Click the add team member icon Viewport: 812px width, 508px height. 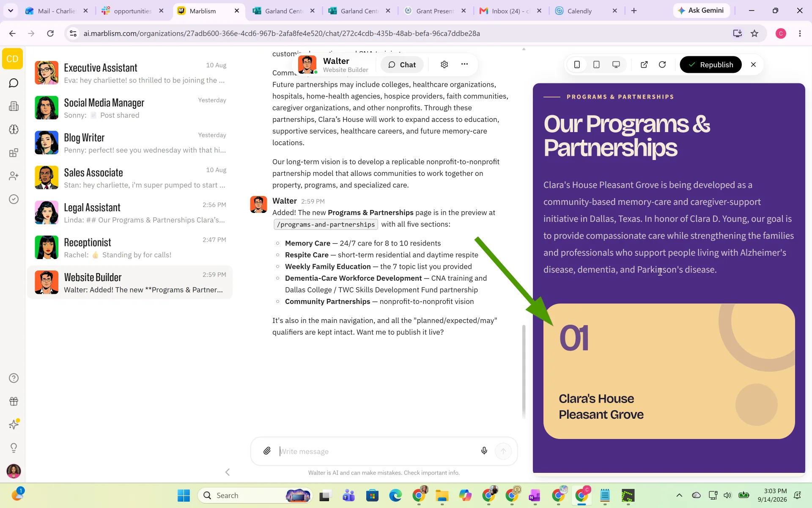14,176
